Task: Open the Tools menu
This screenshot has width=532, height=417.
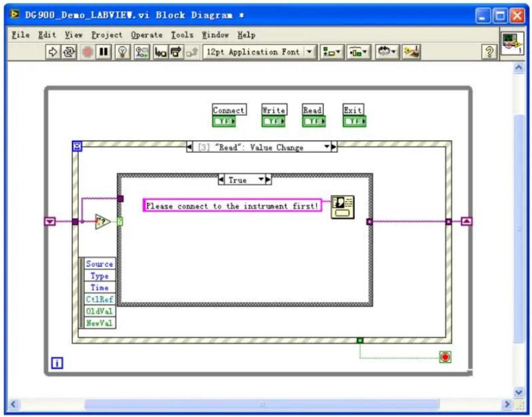Action: click(182, 35)
